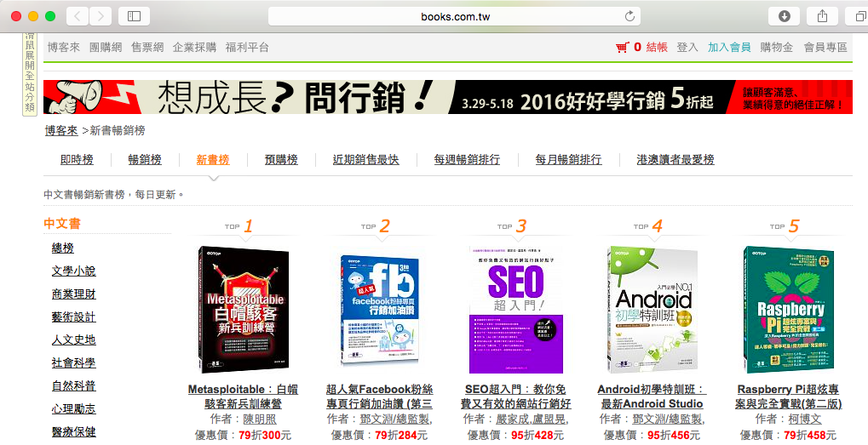Image resolution: width=868 pixels, height=445 pixels.
Task: Open Safari downloads button
Action: point(784,16)
